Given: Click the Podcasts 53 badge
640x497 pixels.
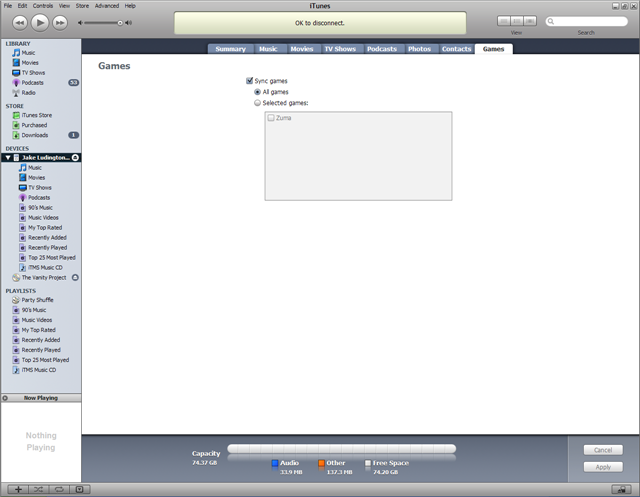Looking at the screenshot, I should (73, 83).
